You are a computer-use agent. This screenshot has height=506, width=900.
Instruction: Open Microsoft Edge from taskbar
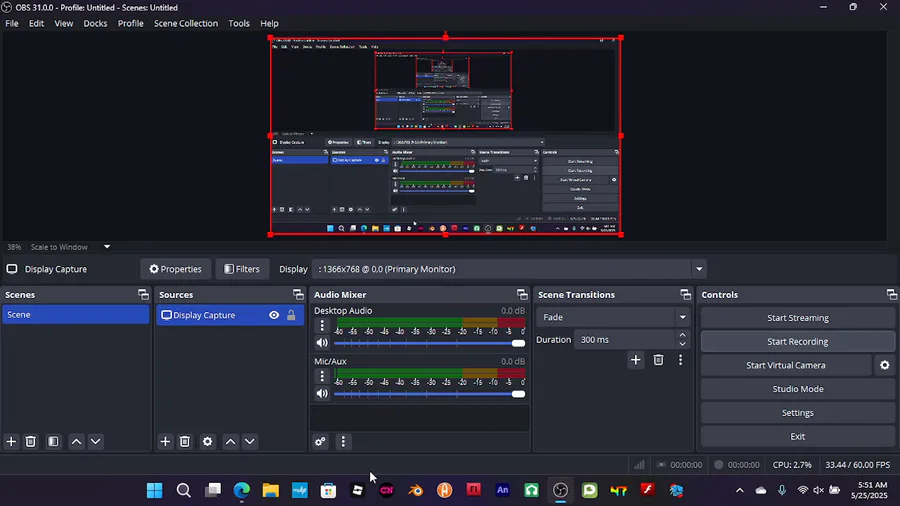click(x=242, y=490)
